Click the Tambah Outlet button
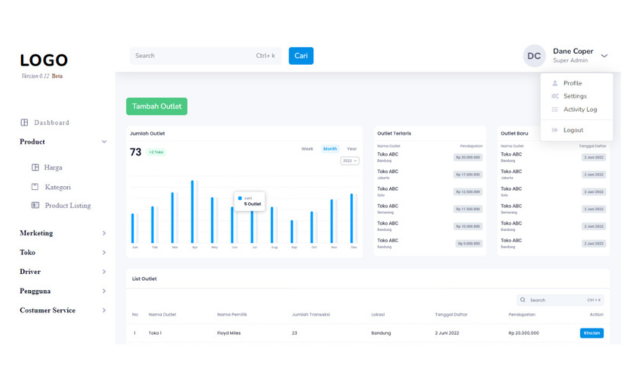 tap(157, 106)
